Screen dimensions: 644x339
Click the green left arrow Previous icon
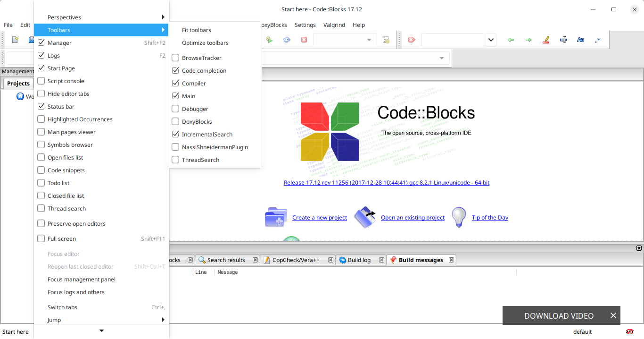[x=511, y=40]
